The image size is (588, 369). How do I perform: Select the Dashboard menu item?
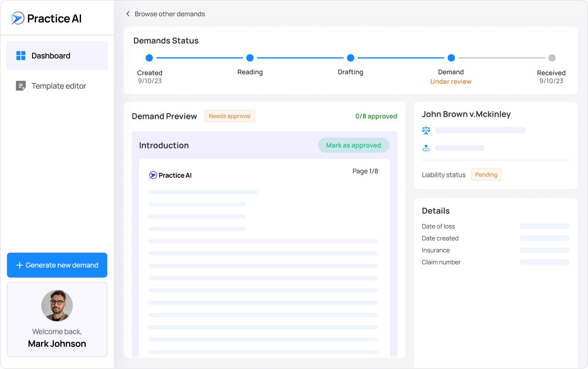(51, 55)
